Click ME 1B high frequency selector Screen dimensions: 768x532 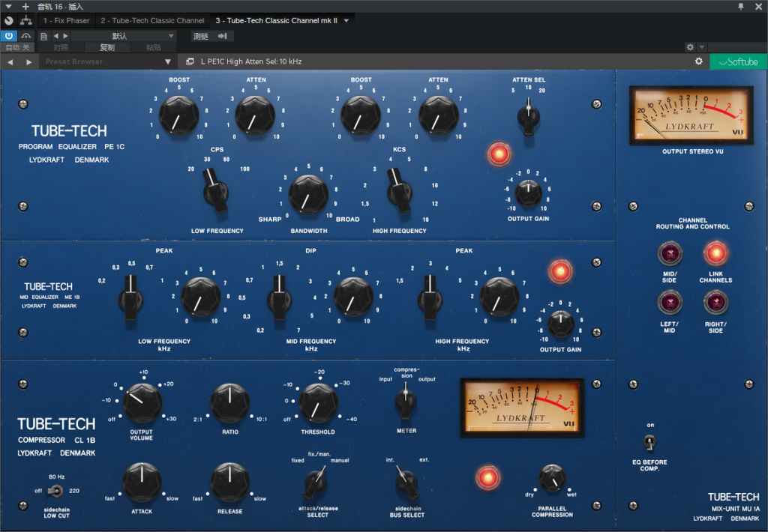430,297
